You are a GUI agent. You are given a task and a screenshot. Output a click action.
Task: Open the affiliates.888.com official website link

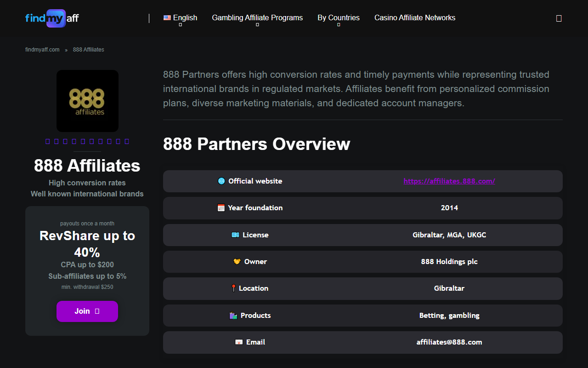tap(449, 181)
